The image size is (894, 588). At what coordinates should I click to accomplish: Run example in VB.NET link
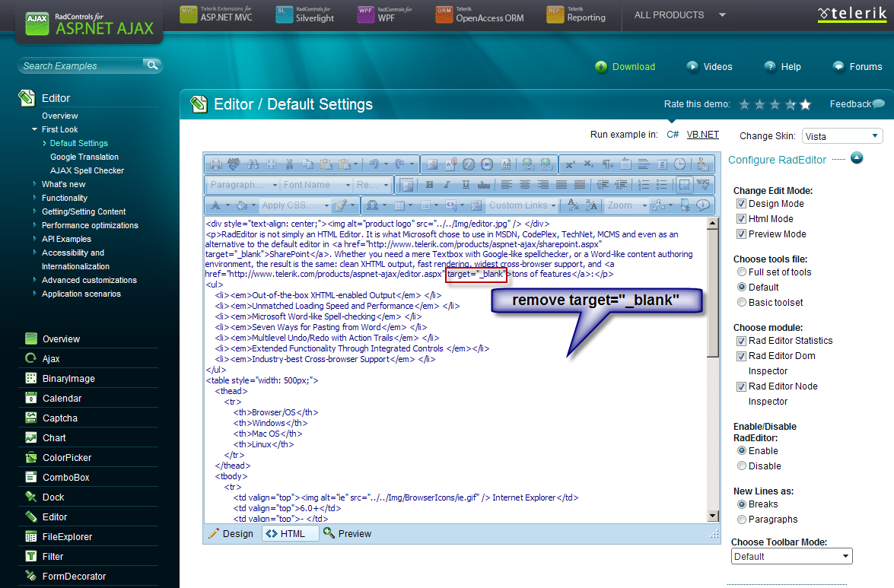point(702,135)
